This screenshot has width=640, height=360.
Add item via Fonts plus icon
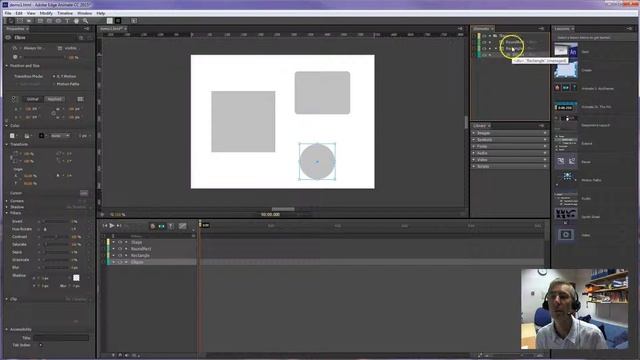545,146
